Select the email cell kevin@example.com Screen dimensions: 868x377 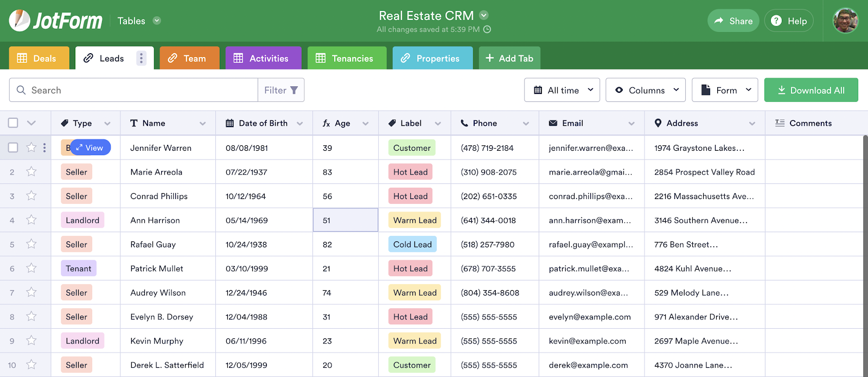pyautogui.click(x=591, y=341)
